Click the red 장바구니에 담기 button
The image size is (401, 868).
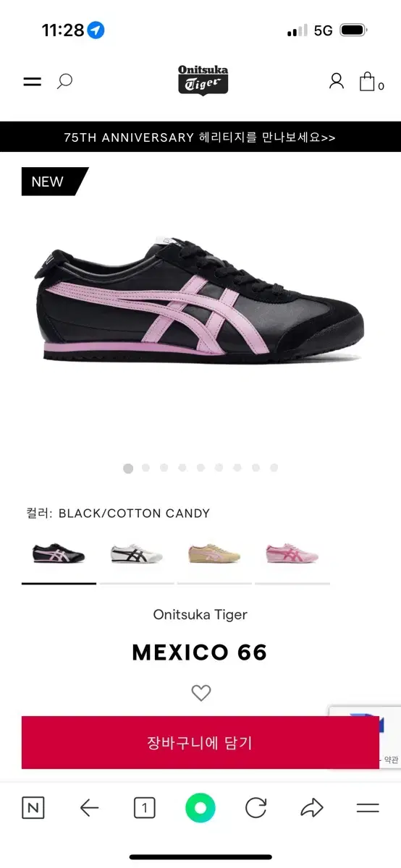[200, 742]
